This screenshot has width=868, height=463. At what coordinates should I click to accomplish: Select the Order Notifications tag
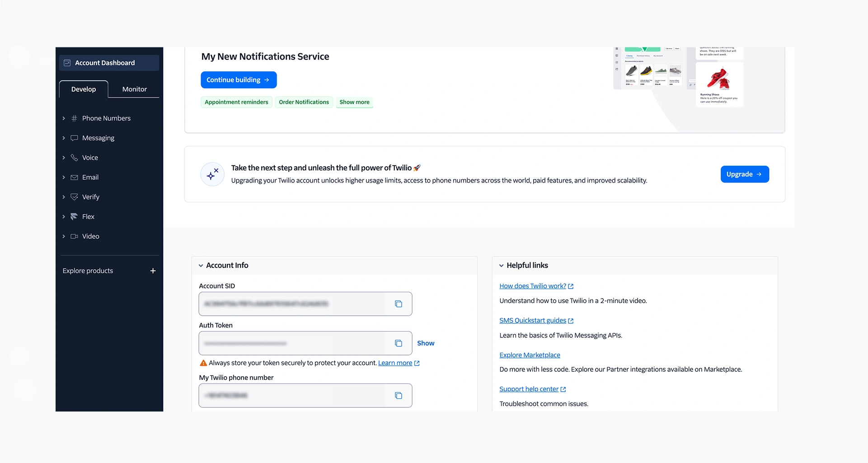[x=304, y=102]
